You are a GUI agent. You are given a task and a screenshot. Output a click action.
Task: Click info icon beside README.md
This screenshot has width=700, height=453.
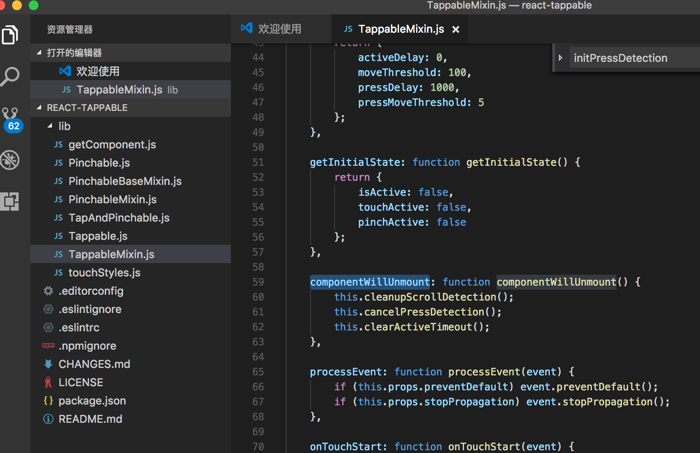tap(48, 419)
